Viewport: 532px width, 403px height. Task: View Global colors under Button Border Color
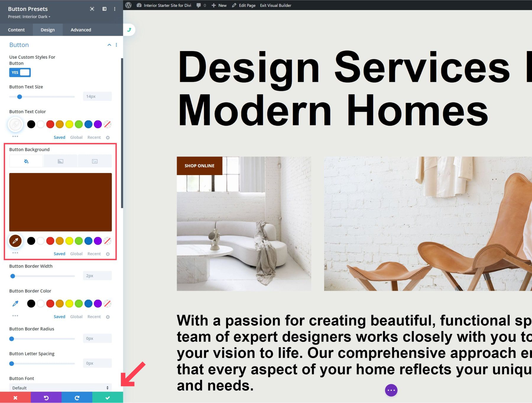(76, 316)
